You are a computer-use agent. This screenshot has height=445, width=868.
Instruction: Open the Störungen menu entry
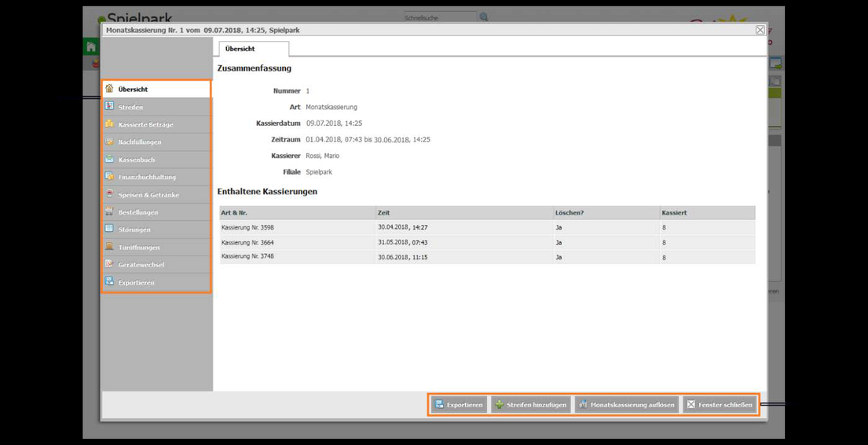pos(156,230)
